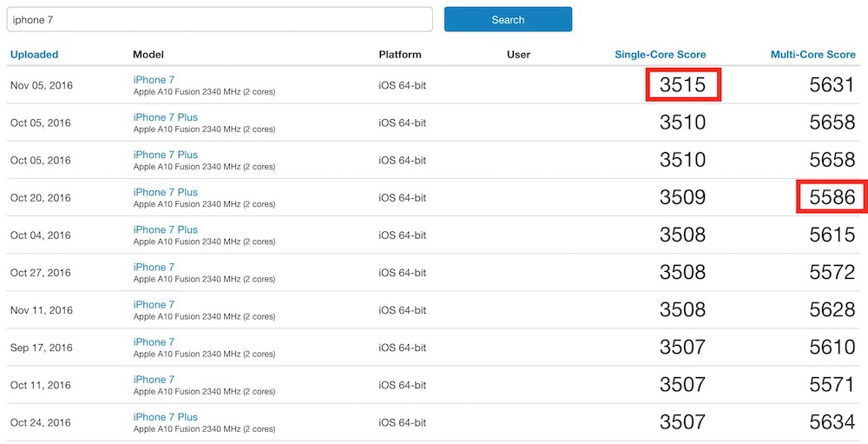Open iPhone 7 Plus result from Oct 20, 2016
The height and width of the screenshot is (444, 868).
click(x=165, y=192)
